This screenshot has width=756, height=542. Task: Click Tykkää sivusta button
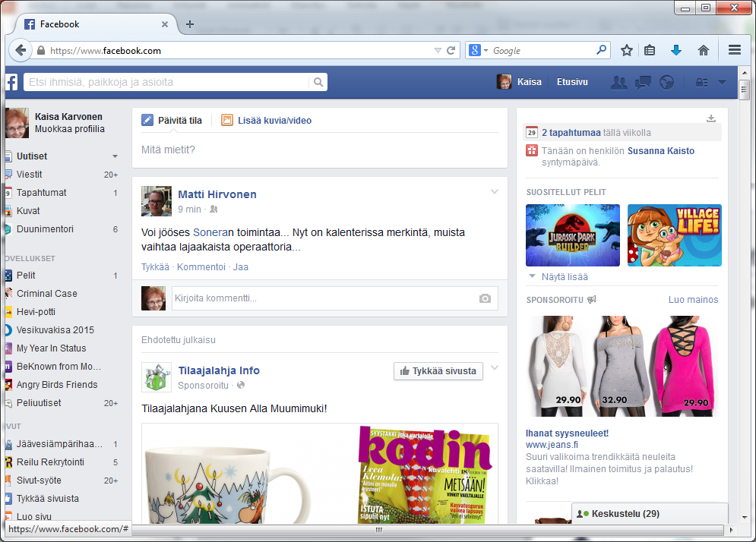tap(438, 371)
